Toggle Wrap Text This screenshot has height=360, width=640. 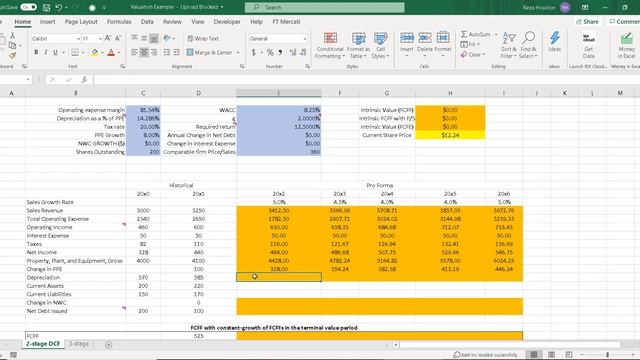(203, 38)
